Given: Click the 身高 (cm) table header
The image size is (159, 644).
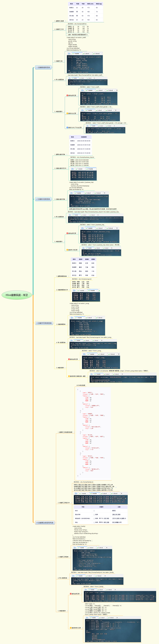Looking at the screenshot, I should tap(90, 4).
